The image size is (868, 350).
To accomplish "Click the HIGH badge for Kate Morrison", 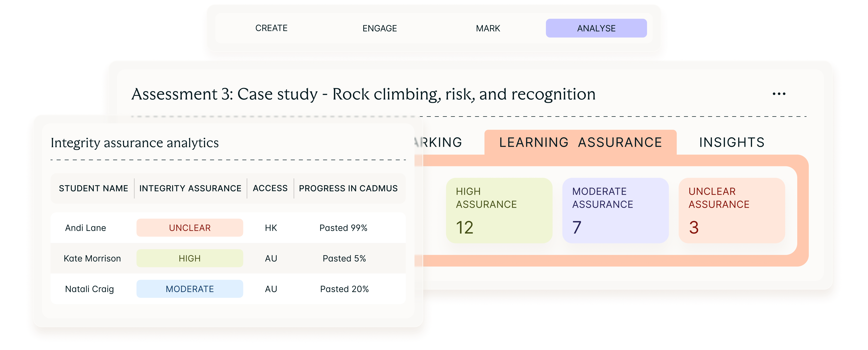I will (190, 258).
